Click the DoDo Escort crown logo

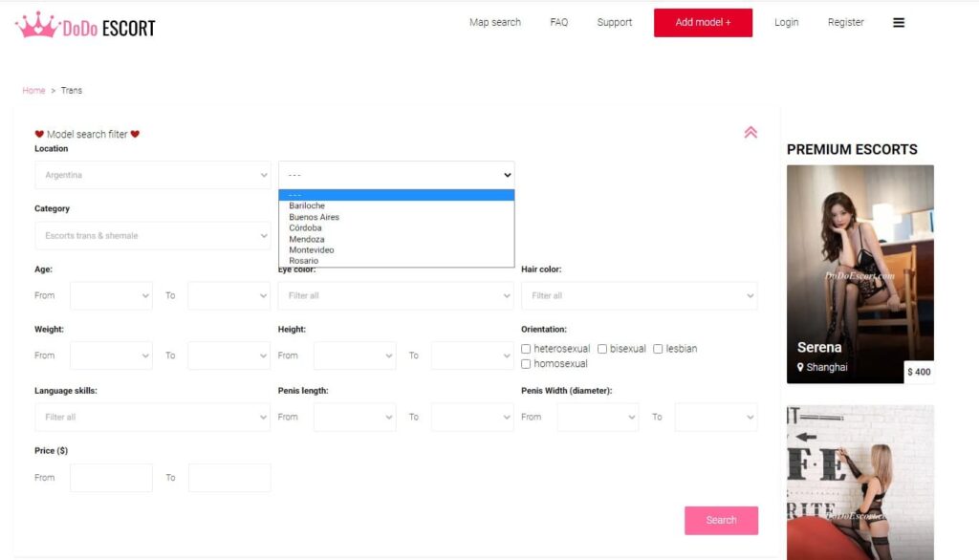(37, 25)
